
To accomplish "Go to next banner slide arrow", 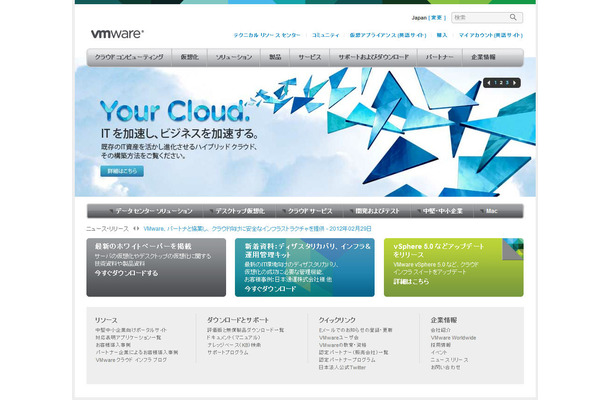I will click(x=515, y=82).
